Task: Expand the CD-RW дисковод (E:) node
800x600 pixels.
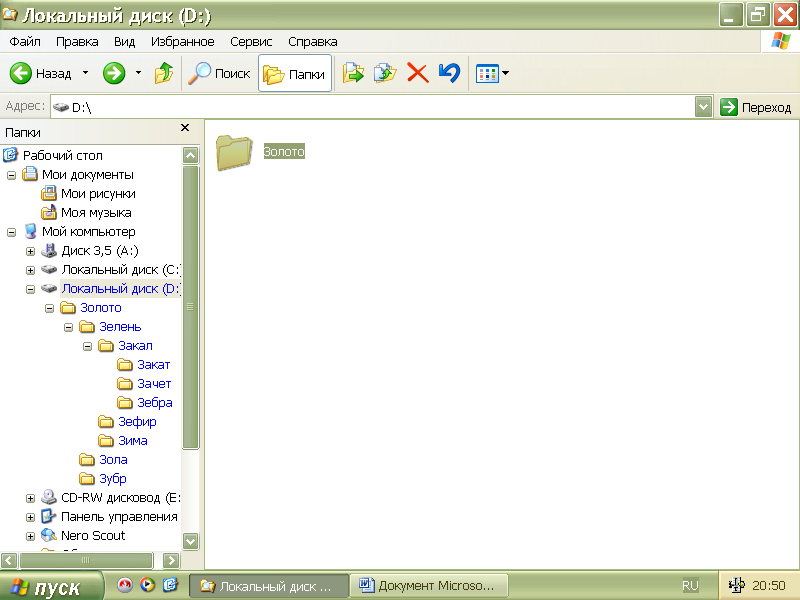Action: coord(31,498)
